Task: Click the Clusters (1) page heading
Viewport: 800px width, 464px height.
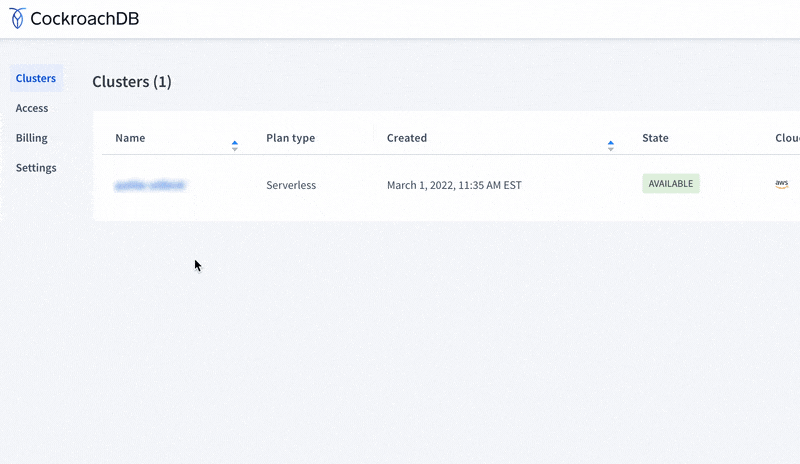Action: pos(132,82)
